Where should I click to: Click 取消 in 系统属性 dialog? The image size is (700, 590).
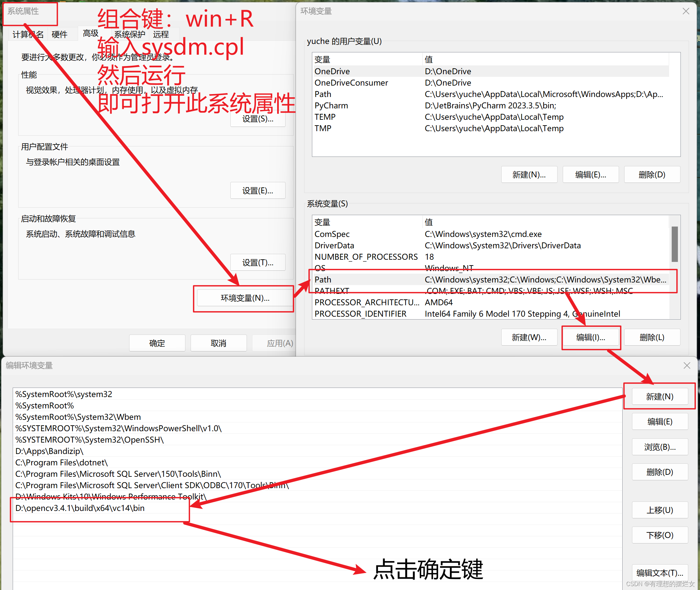(x=218, y=343)
